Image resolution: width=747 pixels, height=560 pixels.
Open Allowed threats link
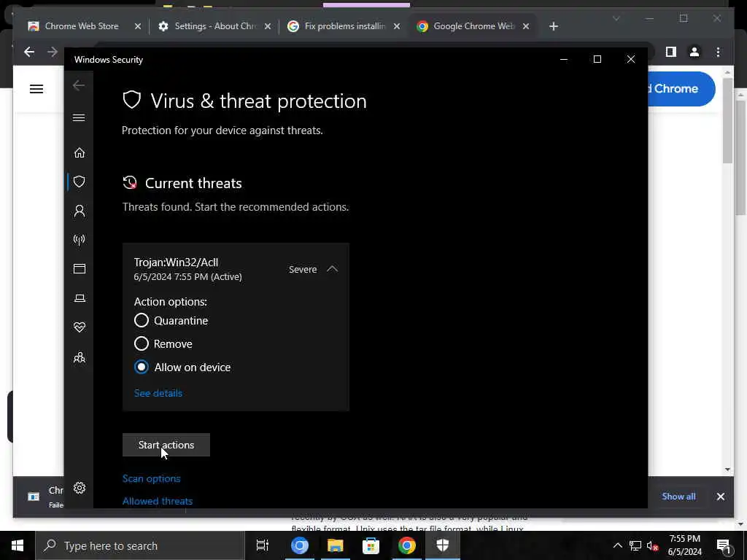point(158,501)
